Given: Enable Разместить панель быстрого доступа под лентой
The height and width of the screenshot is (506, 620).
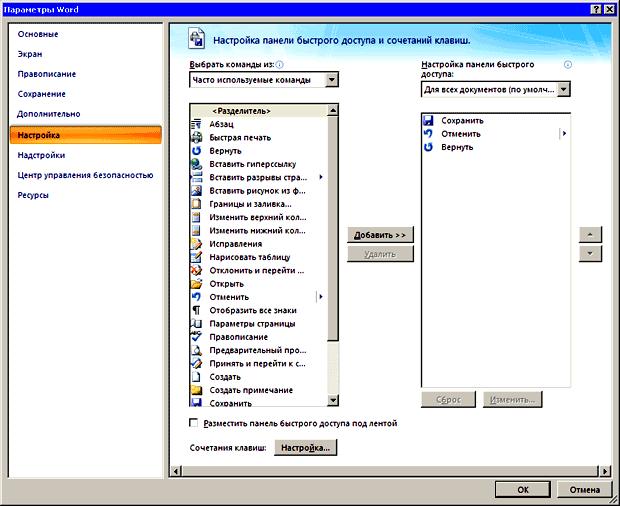Looking at the screenshot, I should pyautogui.click(x=193, y=423).
